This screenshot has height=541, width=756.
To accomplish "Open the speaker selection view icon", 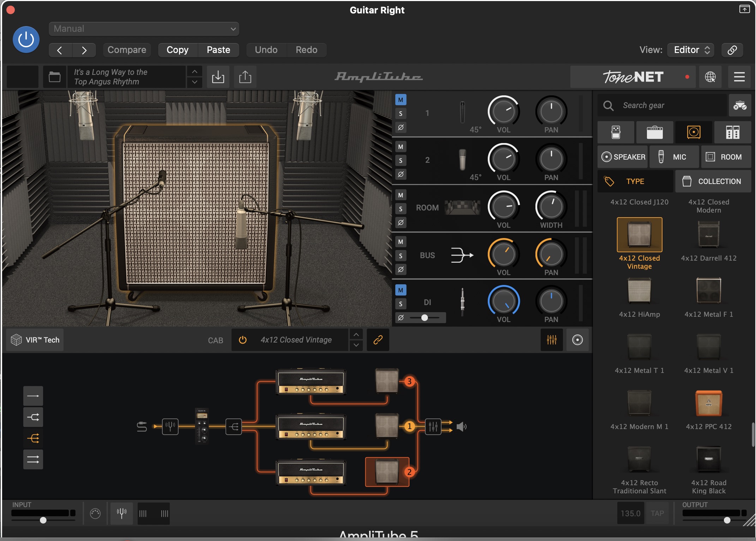I will [577, 340].
